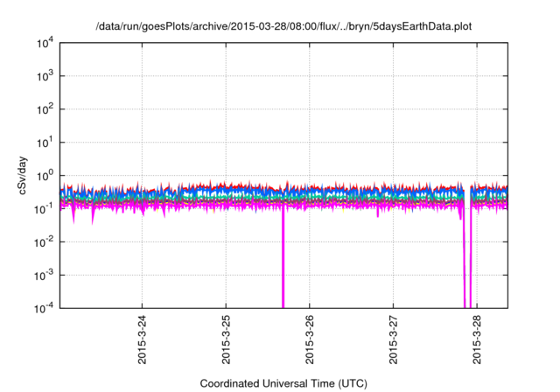Click the 10^1 y-axis tick label
Viewport: 560px width, 392px height.
45,143
